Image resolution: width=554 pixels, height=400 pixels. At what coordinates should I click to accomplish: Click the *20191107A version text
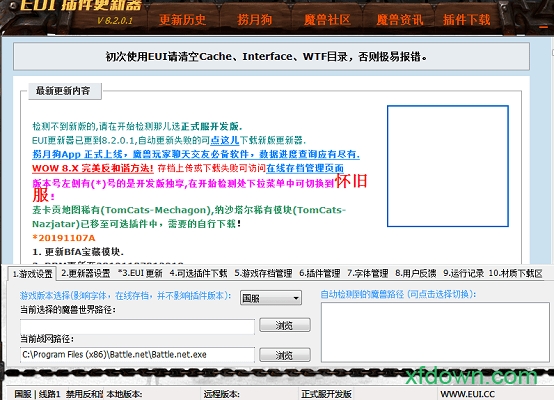pos(64,238)
